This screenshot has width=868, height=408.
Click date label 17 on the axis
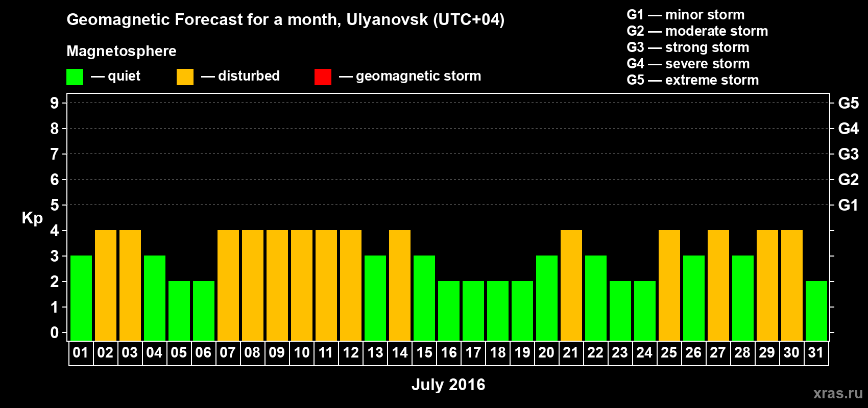click(x=473, y=353)
